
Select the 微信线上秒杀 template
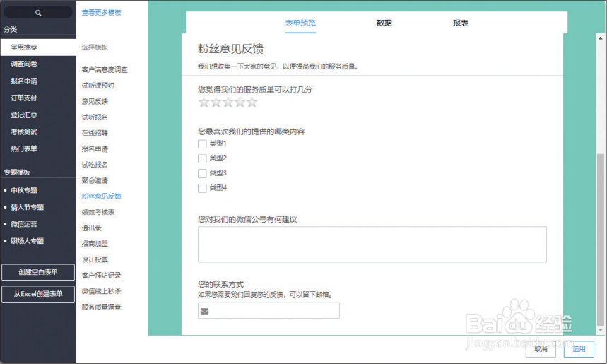point(102,291)
